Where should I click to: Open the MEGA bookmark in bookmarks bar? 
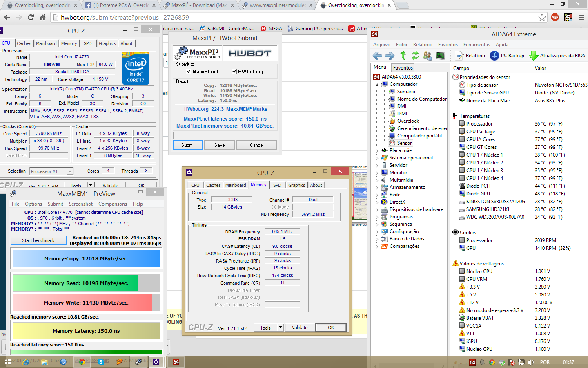coord(271,29)
